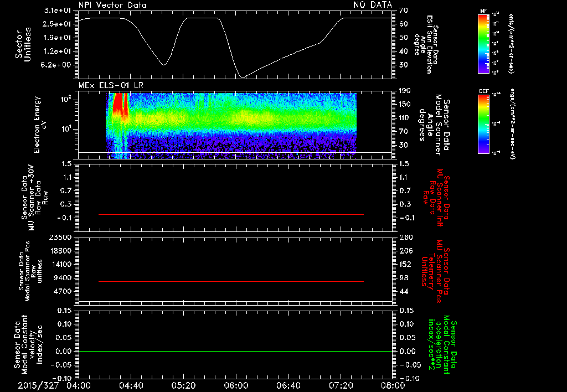Viewport: 567px width, 392px height.
Task: Select the 'MEx ELS-01 LR' panel title
Action: 111,85
